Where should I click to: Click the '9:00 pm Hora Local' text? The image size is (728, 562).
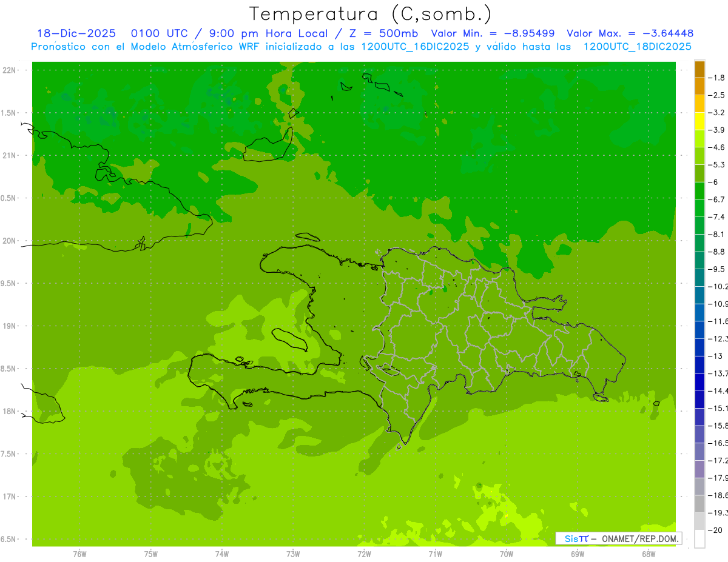268,33
